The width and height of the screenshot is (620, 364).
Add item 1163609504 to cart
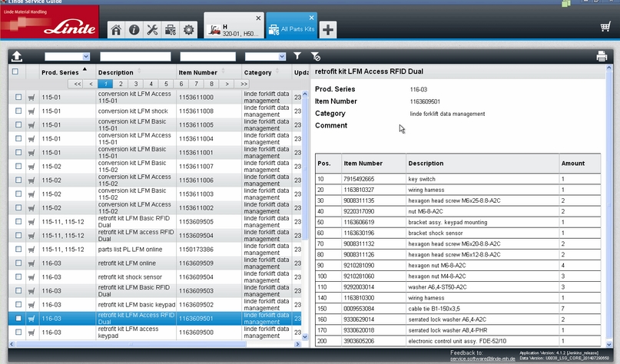(x=31, y=277)
